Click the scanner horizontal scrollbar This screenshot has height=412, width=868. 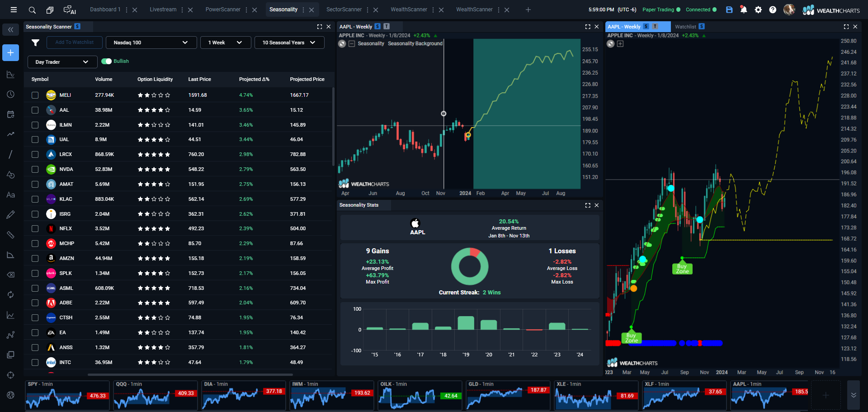[x=190, y=374]
